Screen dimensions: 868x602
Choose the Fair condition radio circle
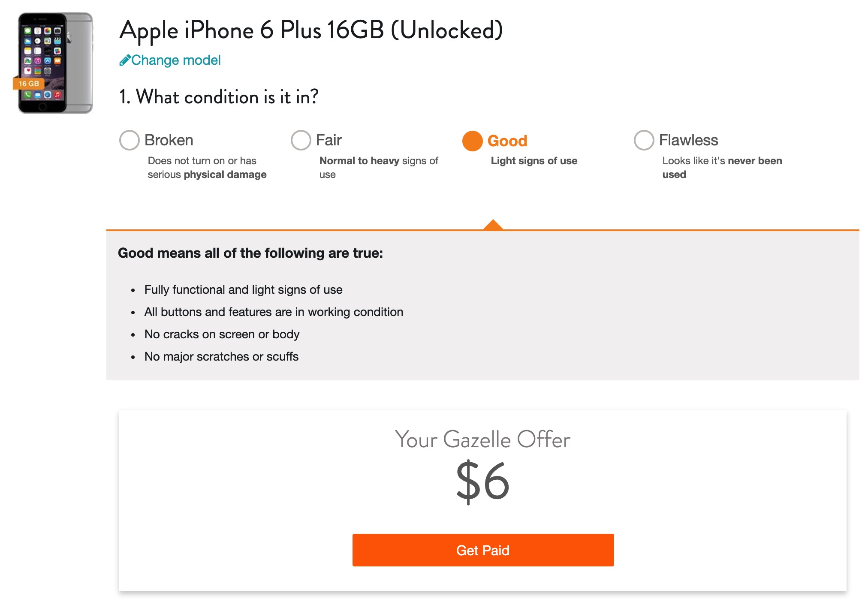[x=301, y=140]
